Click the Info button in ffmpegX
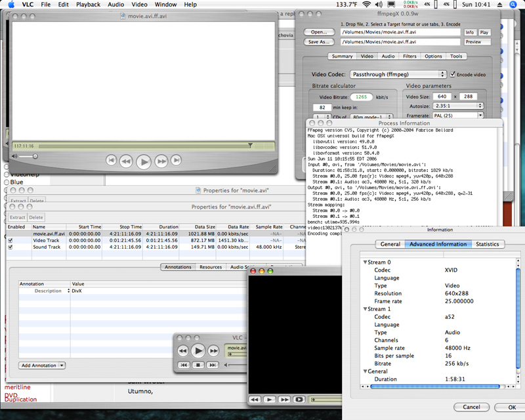Viewport: 525px width, 420px height. [470, 32]
